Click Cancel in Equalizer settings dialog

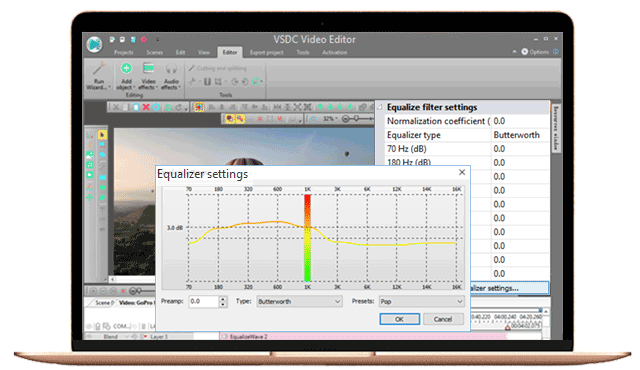[443, 319]
